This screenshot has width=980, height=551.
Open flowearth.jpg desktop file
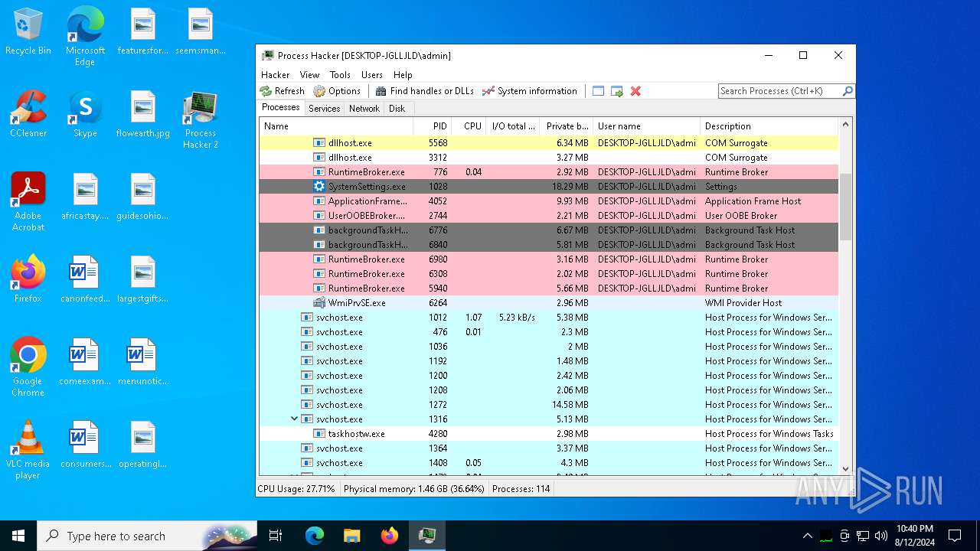pyautogui.click(x=143, y=114)
